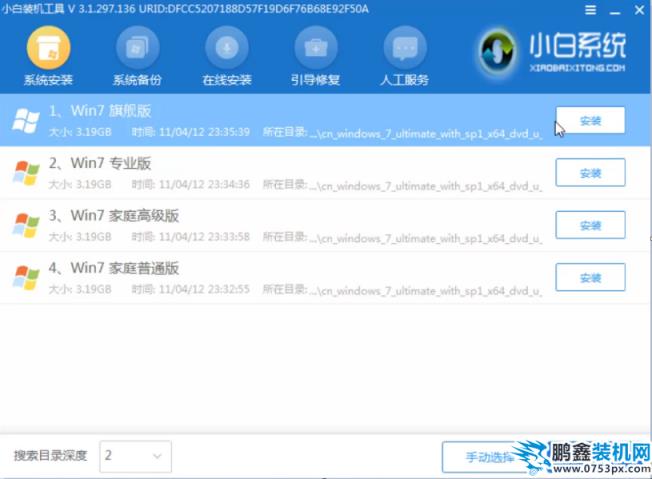Open the 在线安装 section icon
The height and width of the screenshot is (479, 652).
(227, 47)
